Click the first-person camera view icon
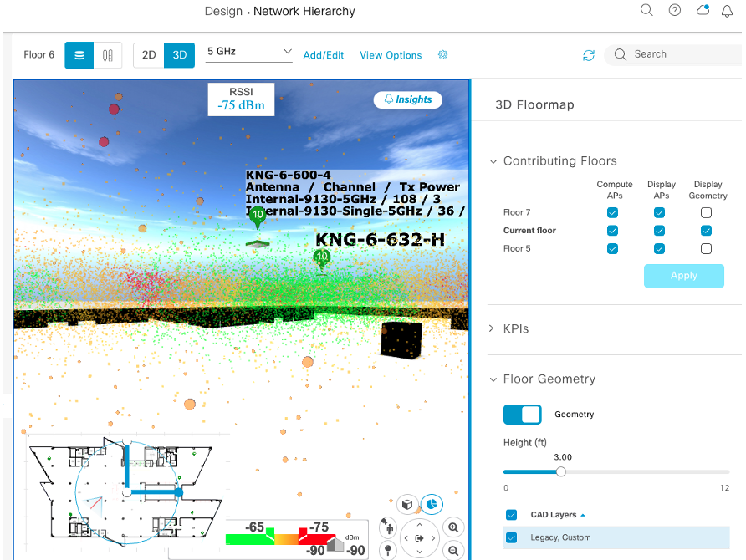The height and width of the screenshot is (560, 746). [x=388, y=527]
